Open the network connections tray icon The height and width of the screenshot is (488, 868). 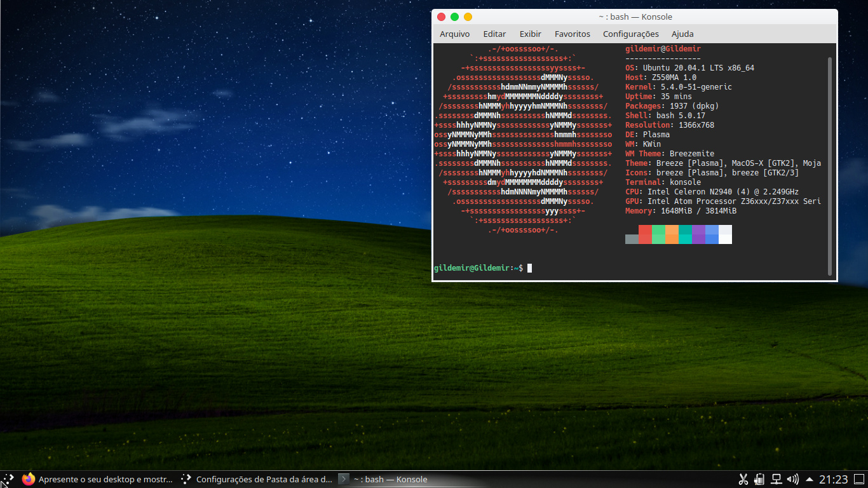(x=776, y=479)
